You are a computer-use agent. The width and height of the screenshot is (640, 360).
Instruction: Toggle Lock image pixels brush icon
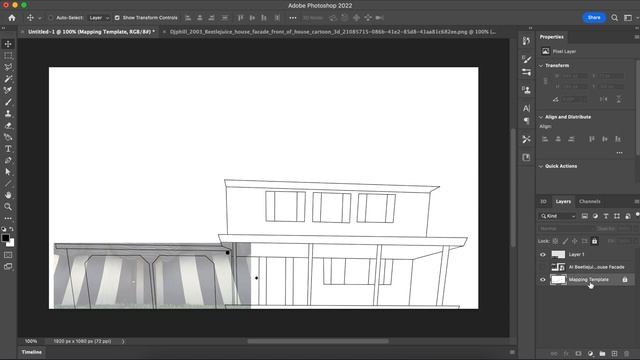565,241
